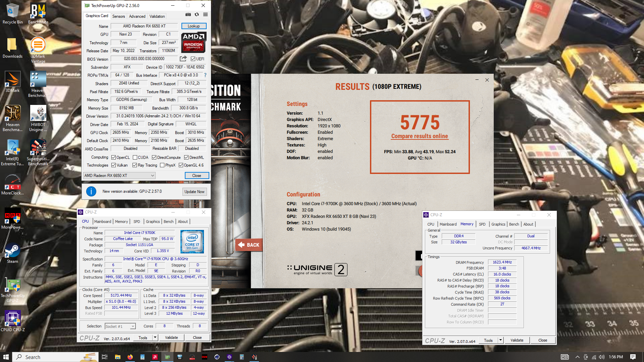Image resolution: width=644 pixels, height=362 pixels.
Task: Open Graphics tab in left CPU-Z
Action: (x=153, y=222)
